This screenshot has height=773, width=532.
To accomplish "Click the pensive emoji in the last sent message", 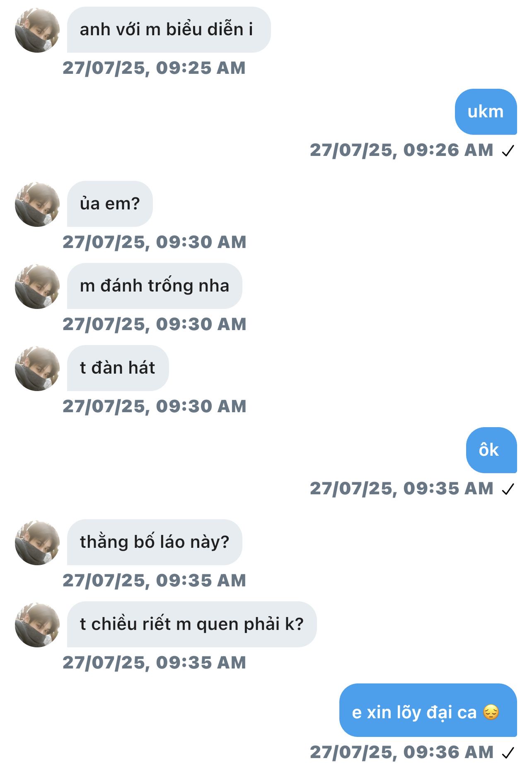I will tap(491, 713).
